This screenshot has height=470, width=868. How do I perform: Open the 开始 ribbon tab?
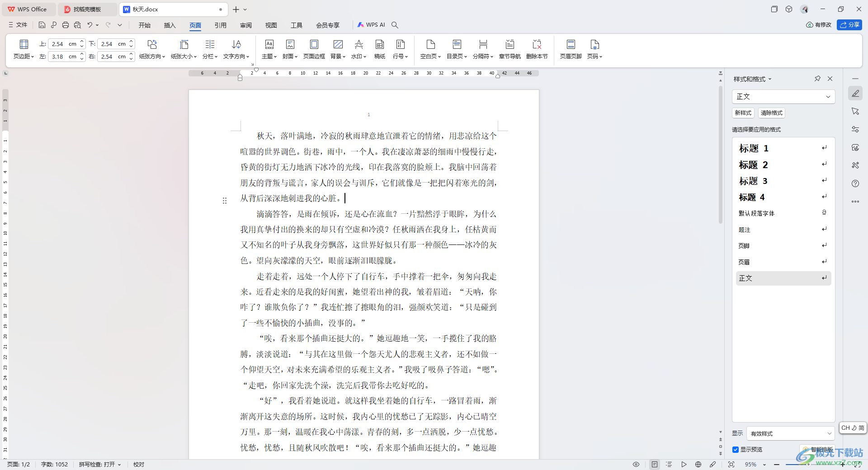[145, 25]
